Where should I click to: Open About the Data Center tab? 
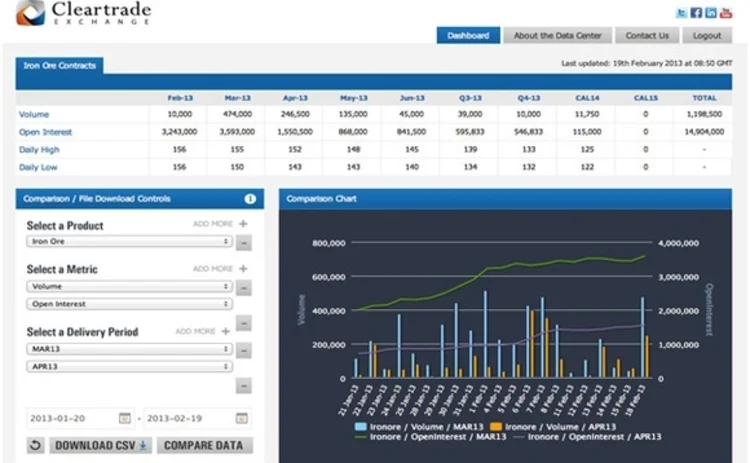[558, 35]
